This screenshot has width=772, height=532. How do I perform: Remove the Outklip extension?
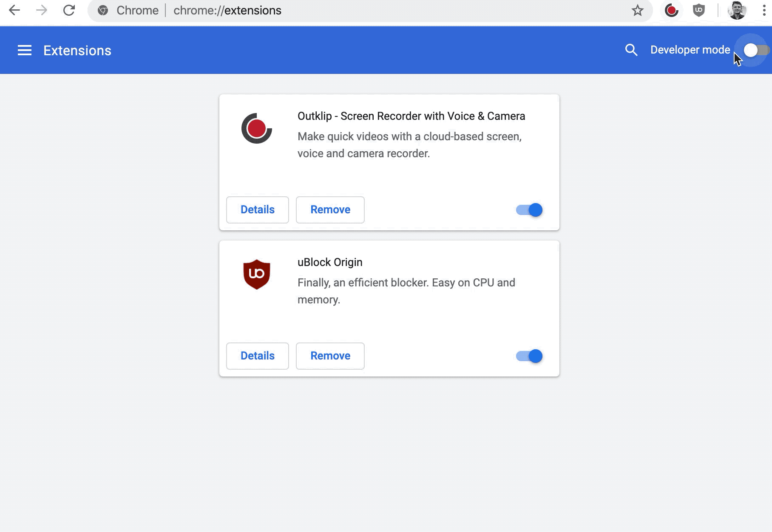[330, 210]
